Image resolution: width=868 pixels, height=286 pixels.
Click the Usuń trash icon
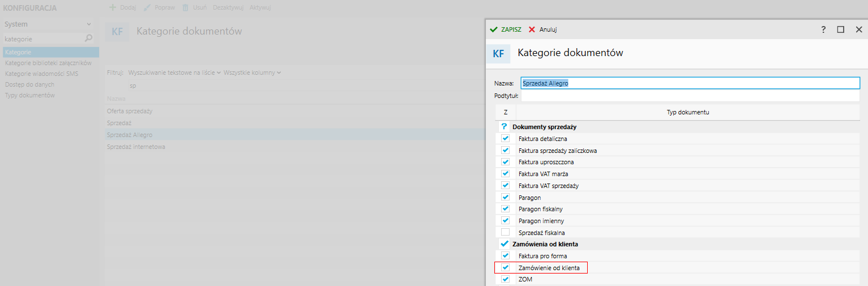coord(185,8)
